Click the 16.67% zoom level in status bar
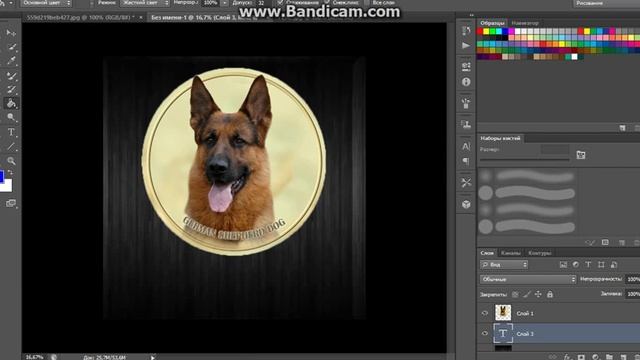Screen dimensions: 640x360 34,357
